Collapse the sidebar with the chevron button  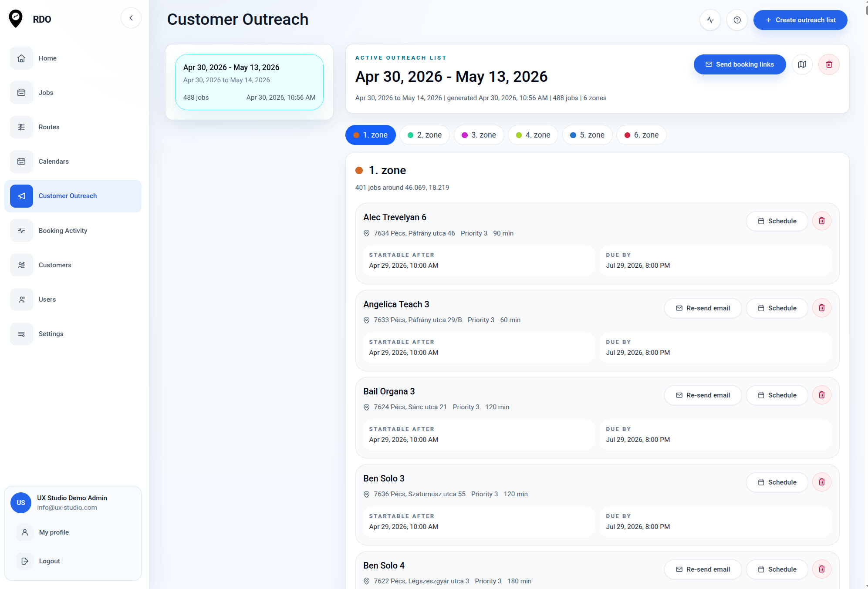tap(131, 18)
